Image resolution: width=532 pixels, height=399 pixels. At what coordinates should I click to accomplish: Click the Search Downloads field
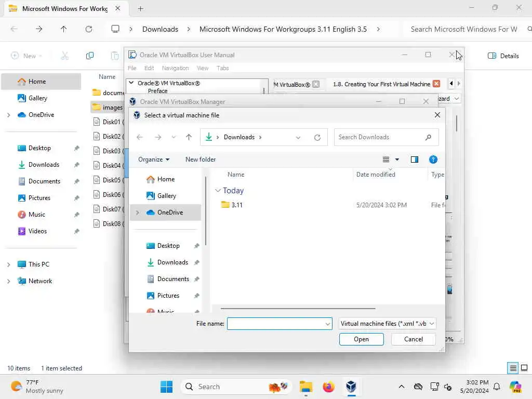pyautogui.click(x=386, y=137)
